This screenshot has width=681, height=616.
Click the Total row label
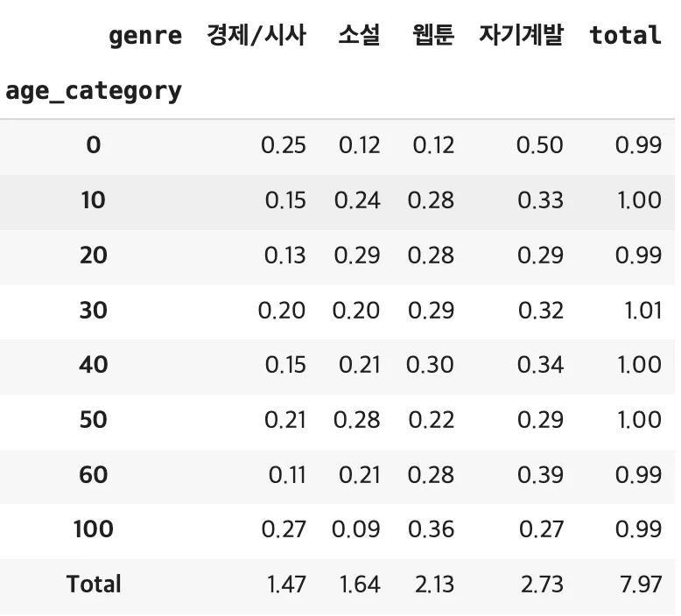tap(94, 584)
